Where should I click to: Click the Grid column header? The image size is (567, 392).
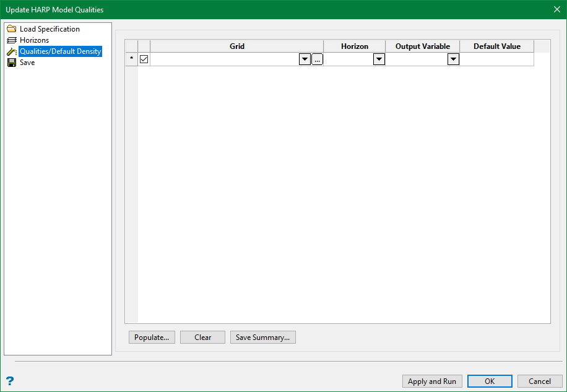tap(237, 46)
